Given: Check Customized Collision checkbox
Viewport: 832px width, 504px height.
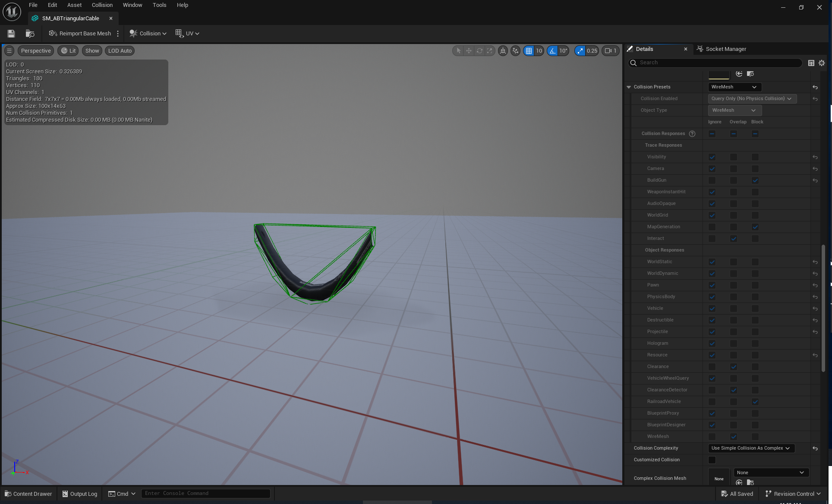Looking at the screenshot, I should click(712, 460).
